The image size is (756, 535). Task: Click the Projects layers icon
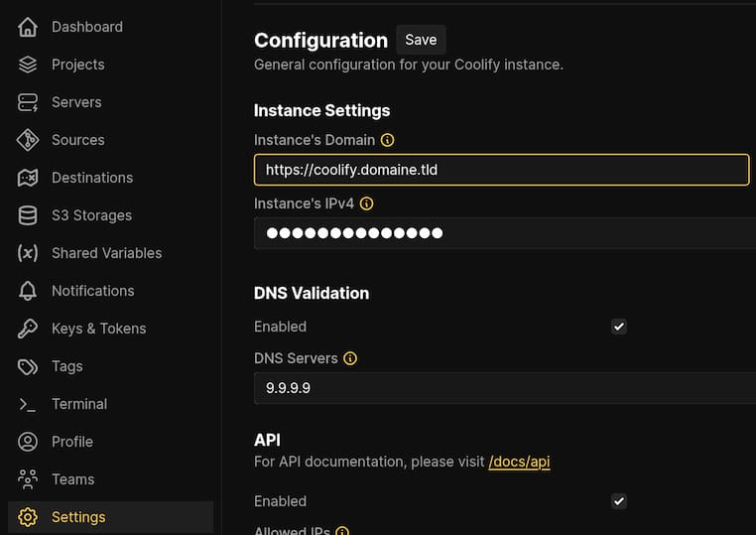pyautogui.click(x=28, y=65)
